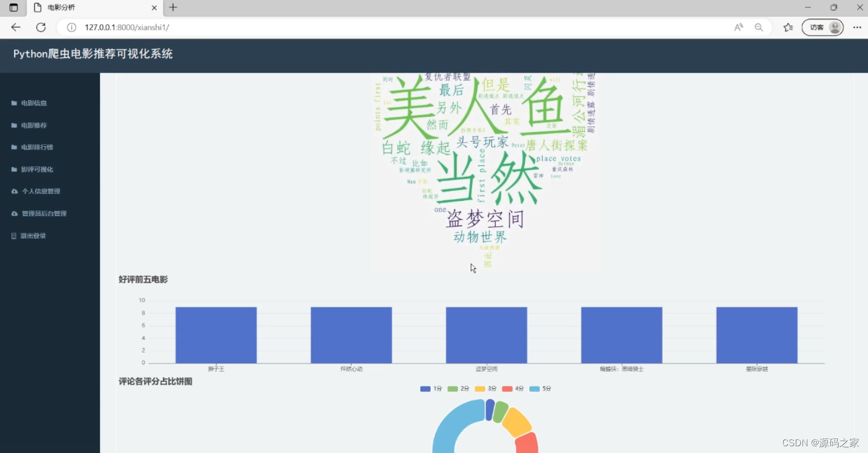The width and height of the screenshot is (868, 453).
Task: Open the browser more-options menu
Action: click(x=857, y=27)
